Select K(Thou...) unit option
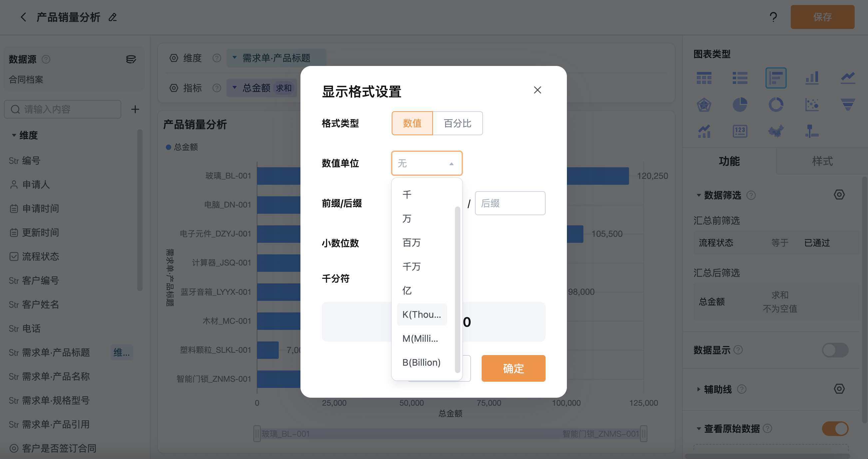This screenshot has width=868, height=459. coord(422,314)
